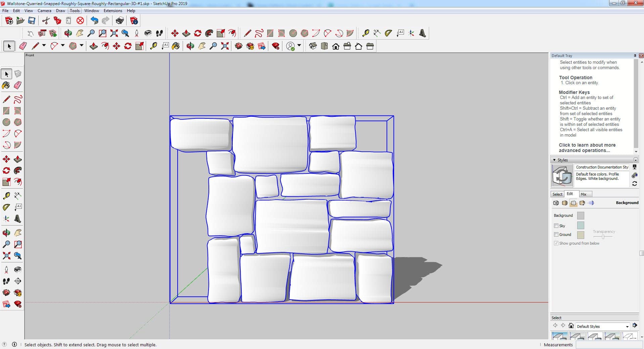Pick the Paint Bucket tool
Viewport: 644px width, 349px height.
pos(6,85)
